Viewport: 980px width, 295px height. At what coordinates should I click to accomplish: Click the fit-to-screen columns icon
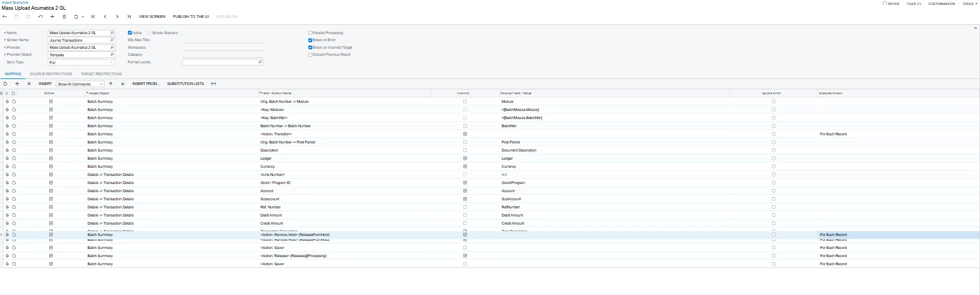click(x=214, y=84)
